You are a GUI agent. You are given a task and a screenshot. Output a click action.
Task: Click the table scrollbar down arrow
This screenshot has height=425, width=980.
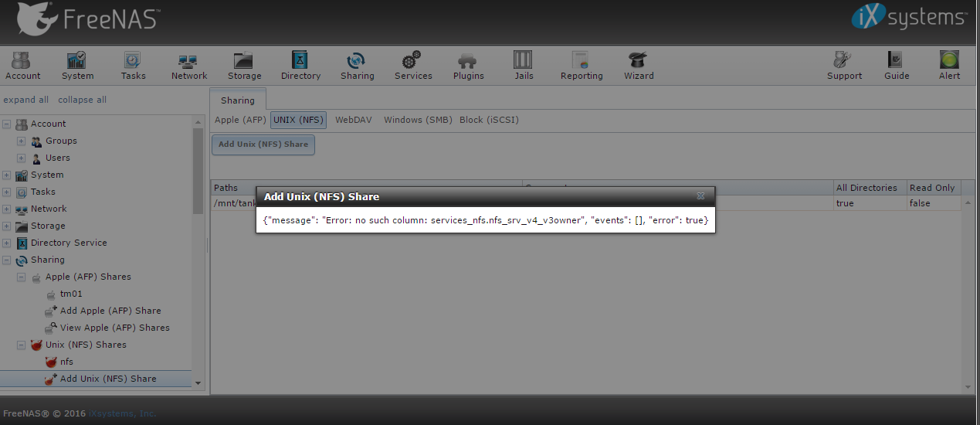click(x=969, y=386)
